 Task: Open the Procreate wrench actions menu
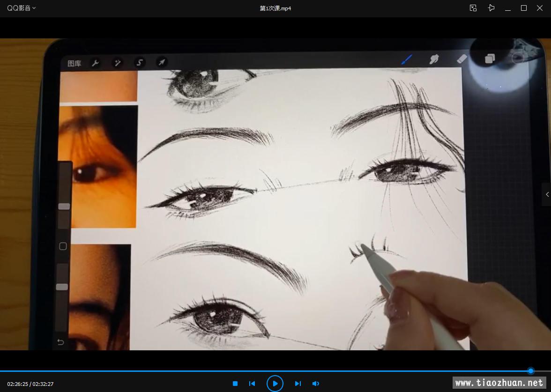coord(95,63)
